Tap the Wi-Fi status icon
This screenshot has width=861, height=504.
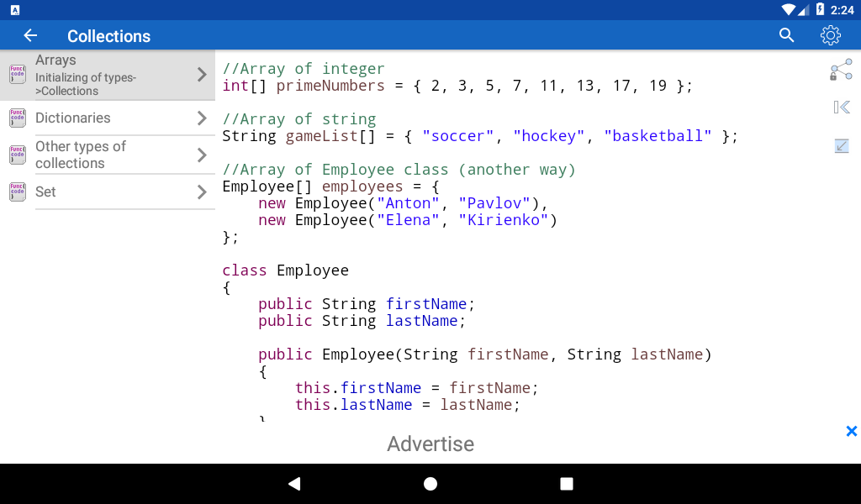(x=789, y=9)
